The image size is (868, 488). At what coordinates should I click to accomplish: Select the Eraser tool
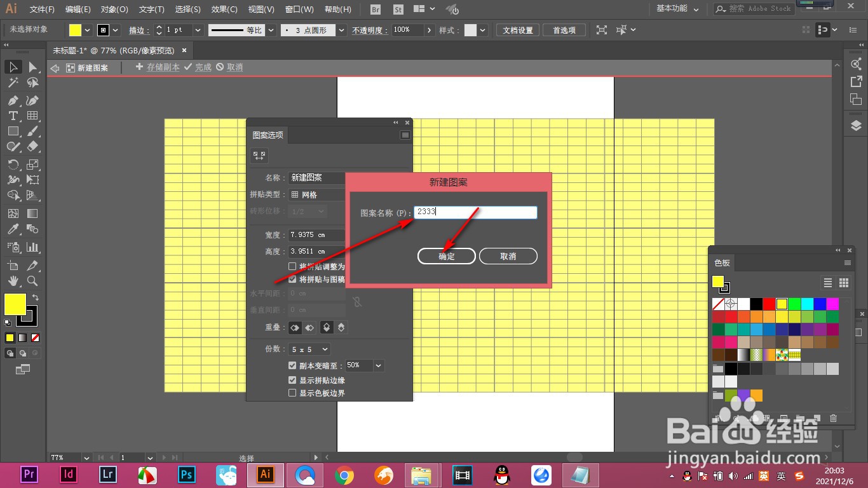[x=33, y=146]
